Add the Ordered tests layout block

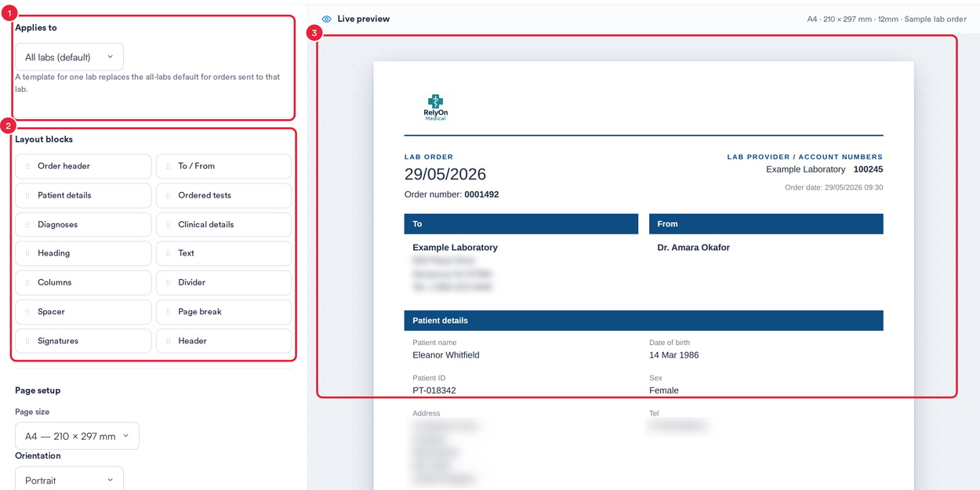[x=223, y=195]
